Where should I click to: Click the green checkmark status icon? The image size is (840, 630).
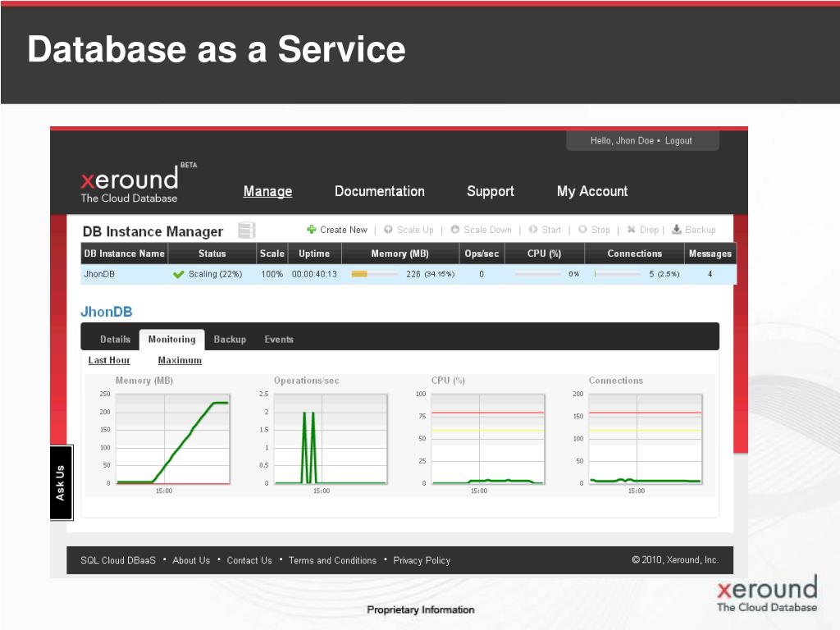178,275
